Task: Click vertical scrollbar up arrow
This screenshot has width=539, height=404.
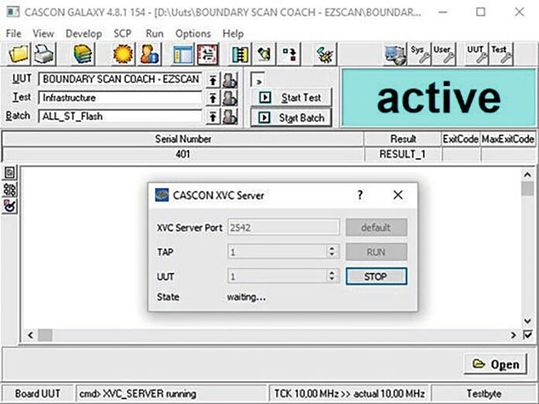Action: 528,175
